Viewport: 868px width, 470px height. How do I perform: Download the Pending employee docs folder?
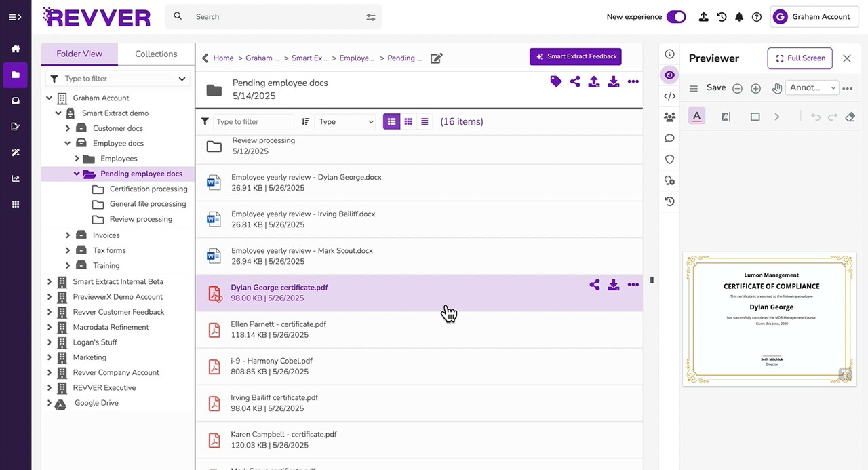(614, 81)
